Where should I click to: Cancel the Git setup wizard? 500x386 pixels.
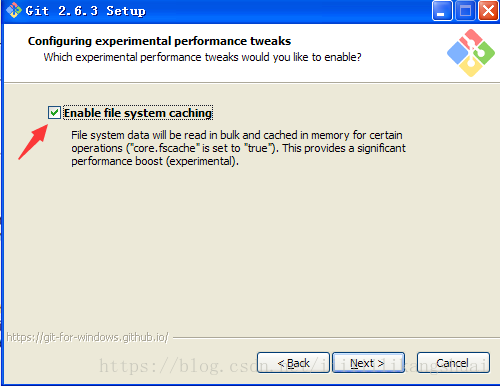453,363
